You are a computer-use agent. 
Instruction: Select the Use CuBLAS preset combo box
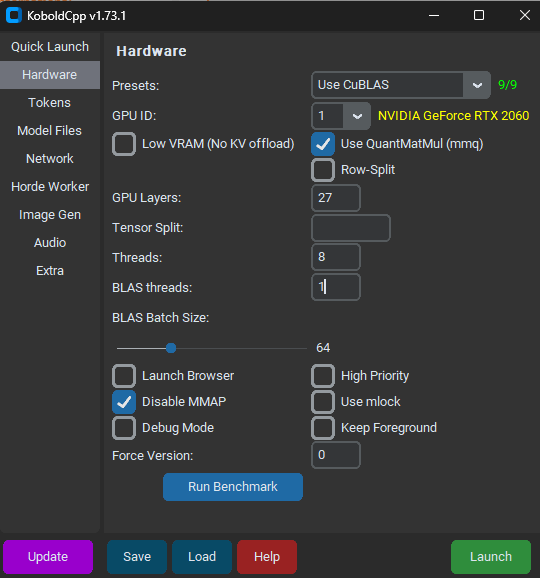pyautogui.click(x=401, y=85)
